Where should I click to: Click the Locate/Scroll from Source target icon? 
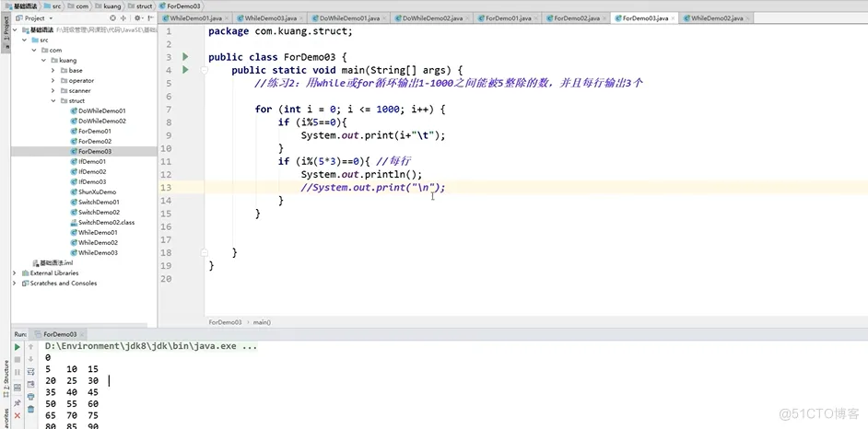(113, 18)
